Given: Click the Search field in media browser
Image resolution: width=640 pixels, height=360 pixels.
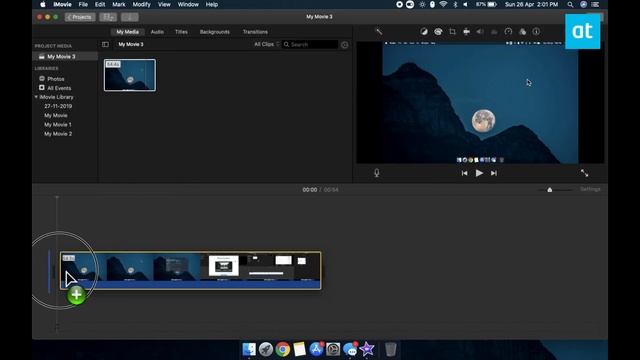Looking at the screenshot, I should 310,44.
